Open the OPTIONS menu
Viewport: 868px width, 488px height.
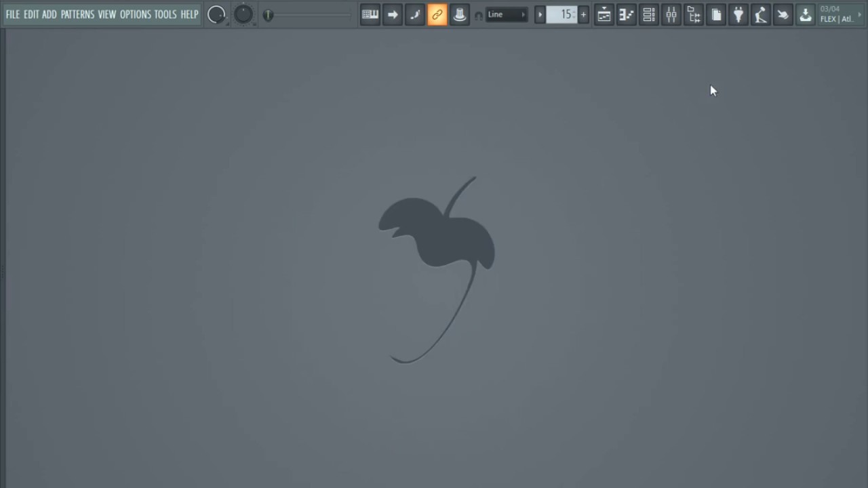[135, 14]
